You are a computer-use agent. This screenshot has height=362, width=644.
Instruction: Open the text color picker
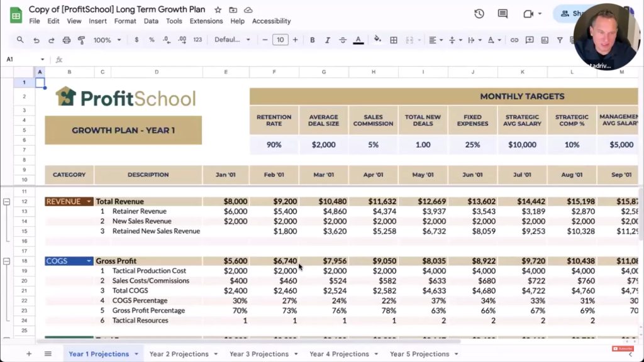click(358, 40)
